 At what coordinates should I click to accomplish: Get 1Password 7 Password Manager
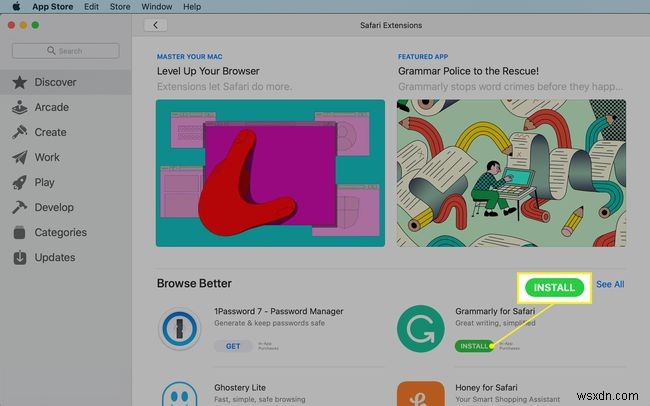[x=233, y=346]
